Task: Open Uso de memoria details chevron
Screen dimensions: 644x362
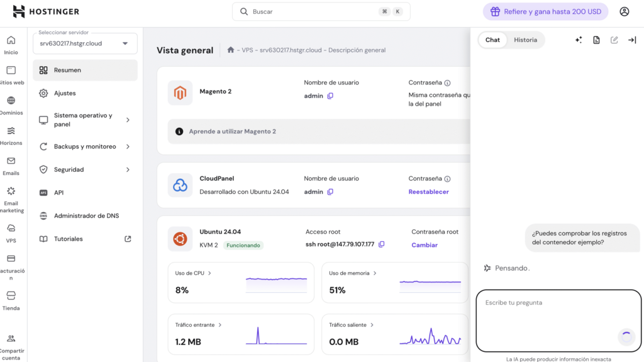Action: click(375, 273)
